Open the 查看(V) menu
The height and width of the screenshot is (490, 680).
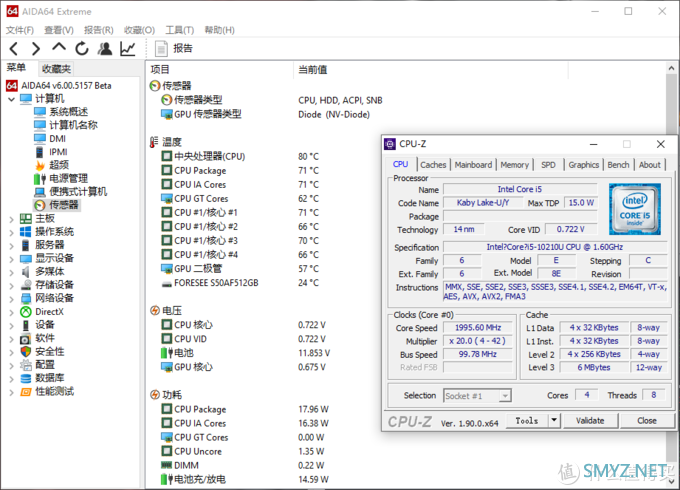coord(59,30)
